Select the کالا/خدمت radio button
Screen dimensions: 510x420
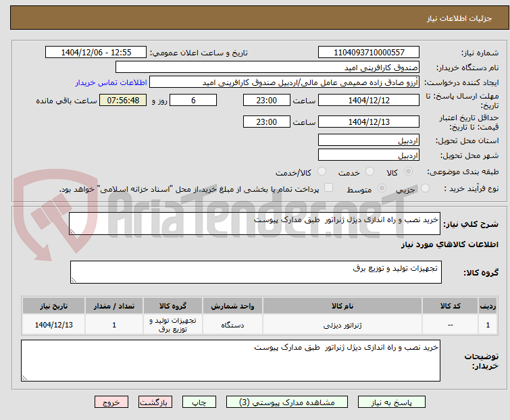point(322,172)
